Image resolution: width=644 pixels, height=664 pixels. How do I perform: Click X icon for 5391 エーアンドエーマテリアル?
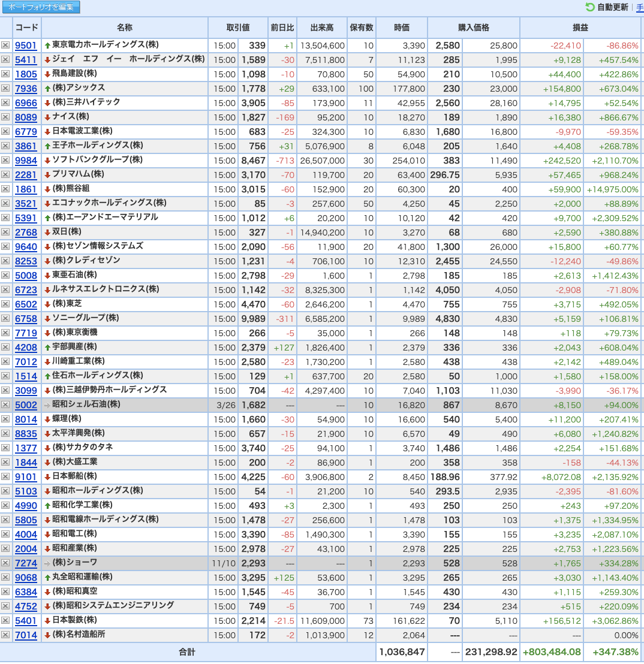coord(5,218)
